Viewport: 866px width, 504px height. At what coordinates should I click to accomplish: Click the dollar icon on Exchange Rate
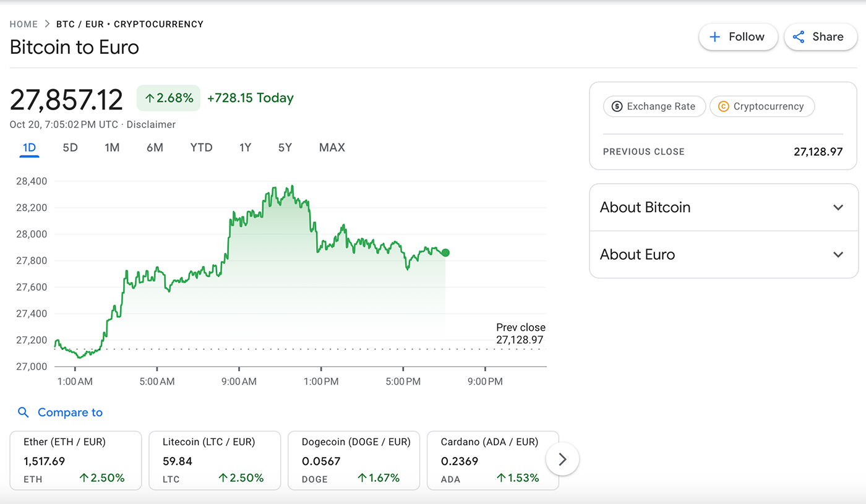pos(617,106)
